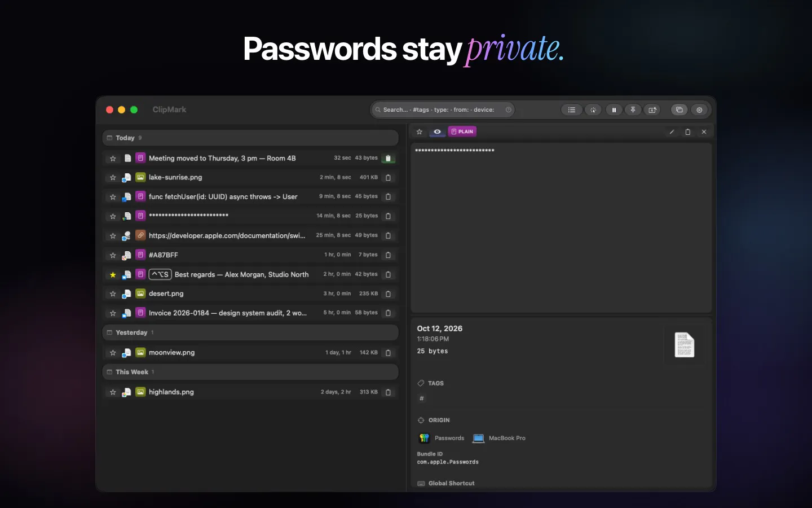812x508 pixels.
Task: Close the clip detail pane
Action: pyautogui.click(x=704, y=132)
